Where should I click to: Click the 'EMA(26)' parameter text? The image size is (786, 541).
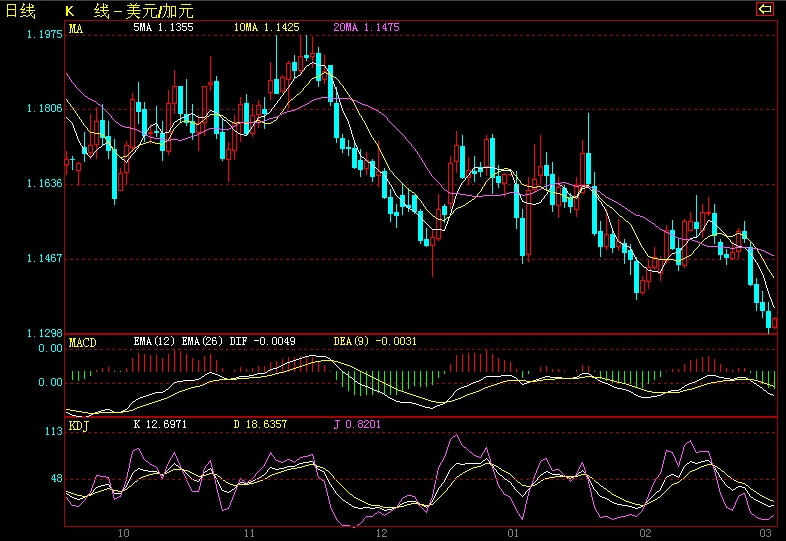click(202, 341)
